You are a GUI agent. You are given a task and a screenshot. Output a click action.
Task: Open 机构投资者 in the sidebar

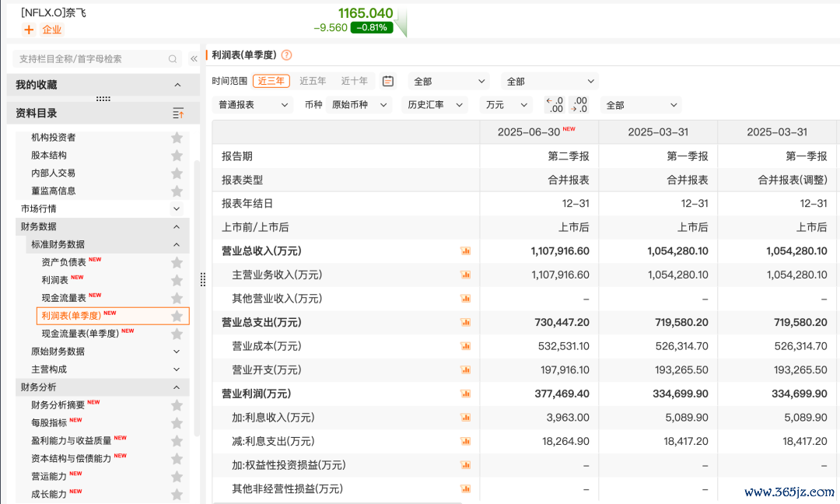click(x=54, y=138)
